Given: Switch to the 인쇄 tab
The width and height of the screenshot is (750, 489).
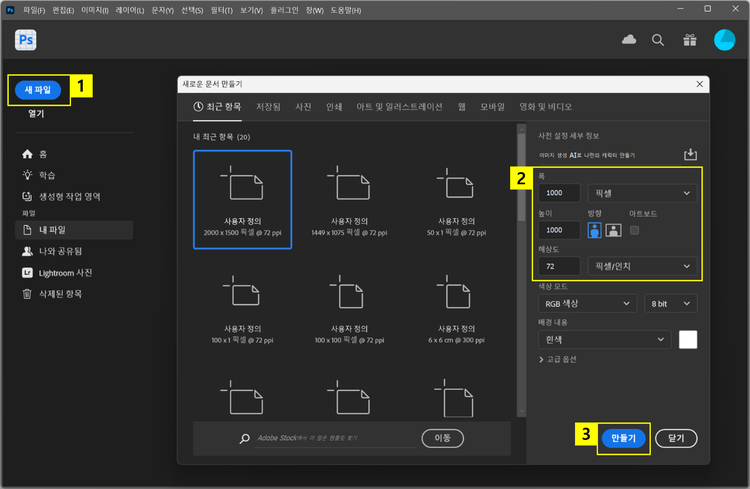Looking at the screenshot, I should (334, 106).
